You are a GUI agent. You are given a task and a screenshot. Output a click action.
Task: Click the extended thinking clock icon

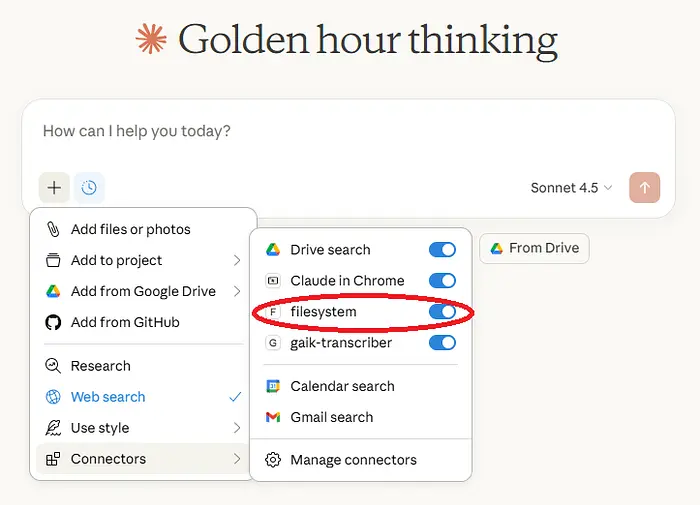pos(89,188)
